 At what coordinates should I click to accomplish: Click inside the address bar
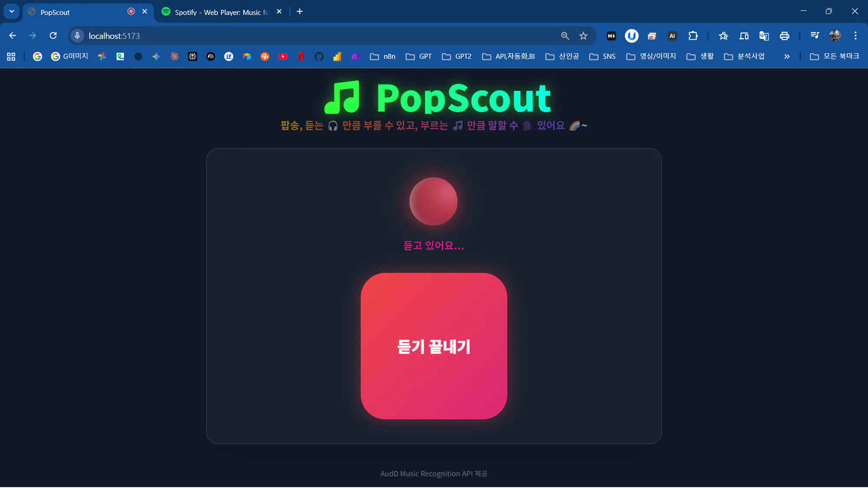pos(260,36)
